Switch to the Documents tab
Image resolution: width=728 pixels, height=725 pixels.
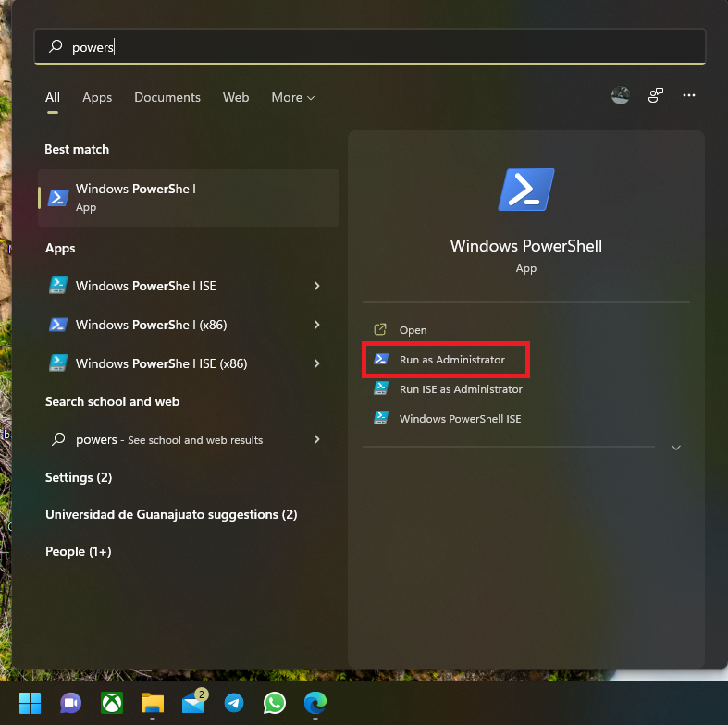(x=167, y=97)
